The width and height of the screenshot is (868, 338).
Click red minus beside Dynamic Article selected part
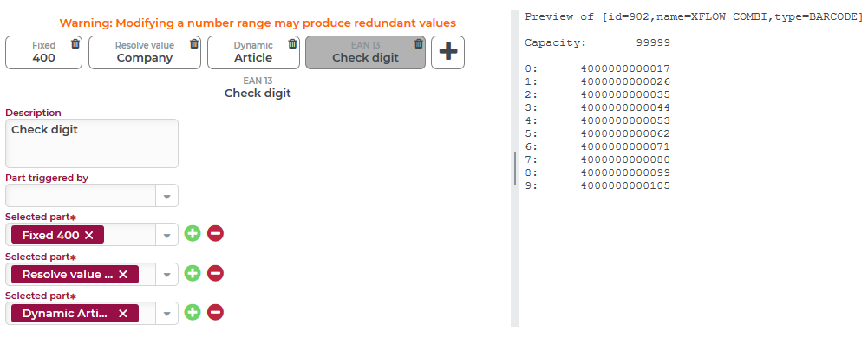pyautogui.click(x=215, y=313)
